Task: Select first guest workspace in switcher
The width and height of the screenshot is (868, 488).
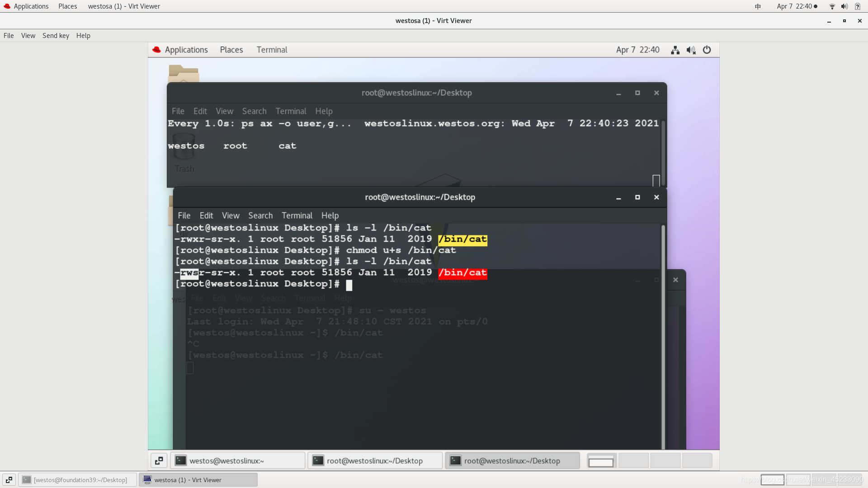Action: pos(601,460)
